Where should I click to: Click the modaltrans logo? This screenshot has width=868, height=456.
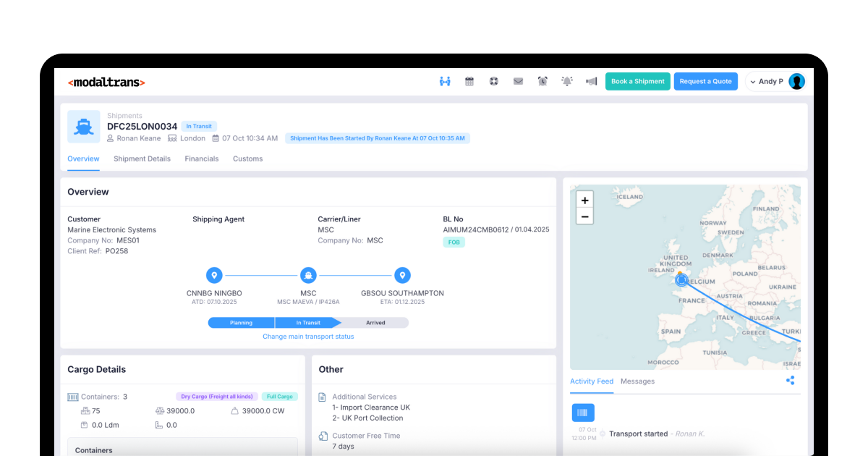(106, 82)
